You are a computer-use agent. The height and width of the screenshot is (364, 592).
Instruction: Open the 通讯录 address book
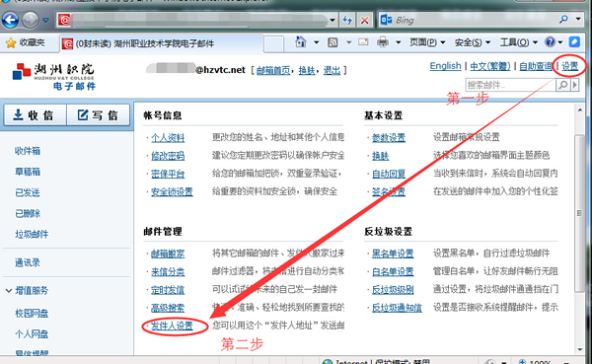28,262
